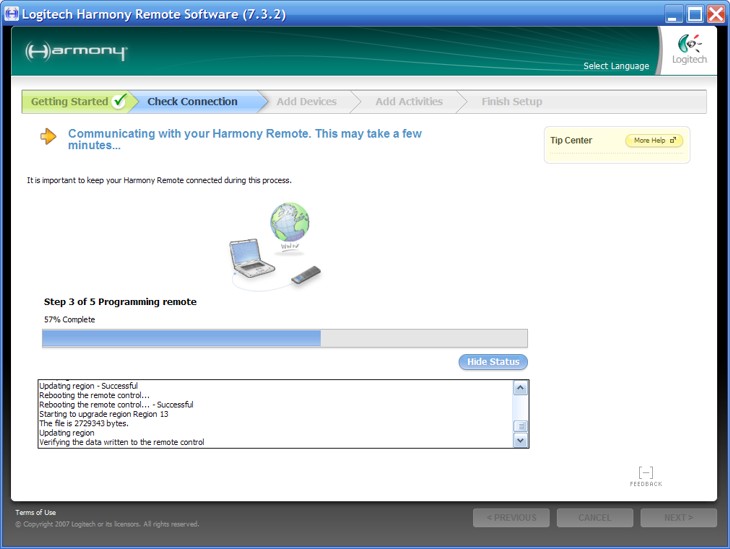
Task: Click the Tip Center label
Action: [x=571, y=140]
